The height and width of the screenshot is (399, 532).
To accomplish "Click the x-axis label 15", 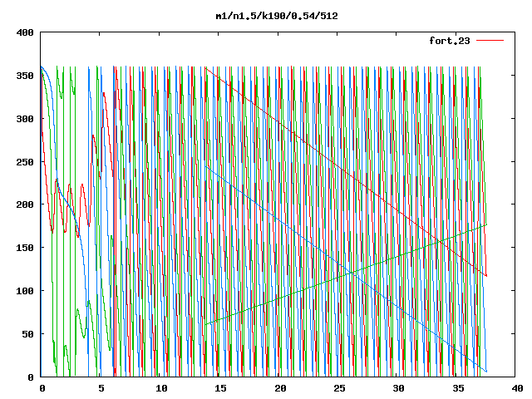I will click(x=220, y=388).
